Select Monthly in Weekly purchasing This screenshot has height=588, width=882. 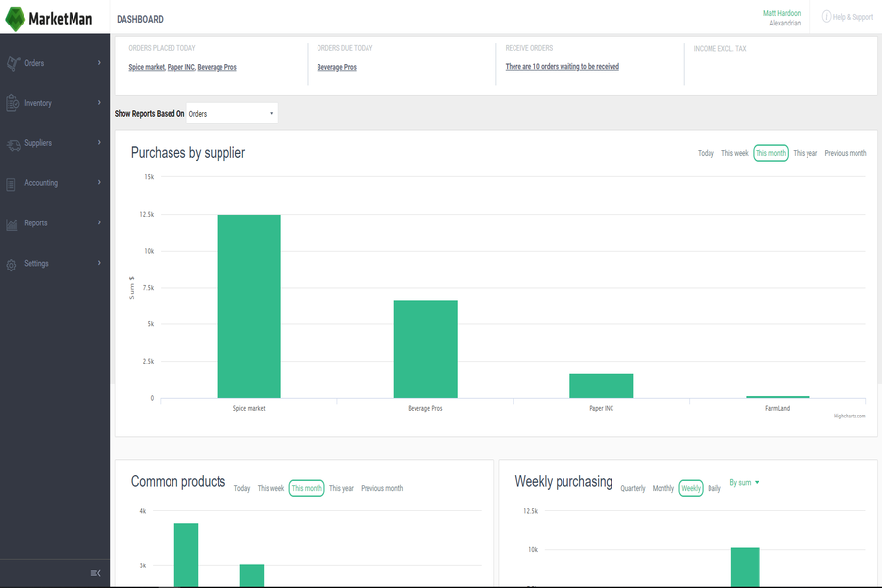[x=662, y=488]
